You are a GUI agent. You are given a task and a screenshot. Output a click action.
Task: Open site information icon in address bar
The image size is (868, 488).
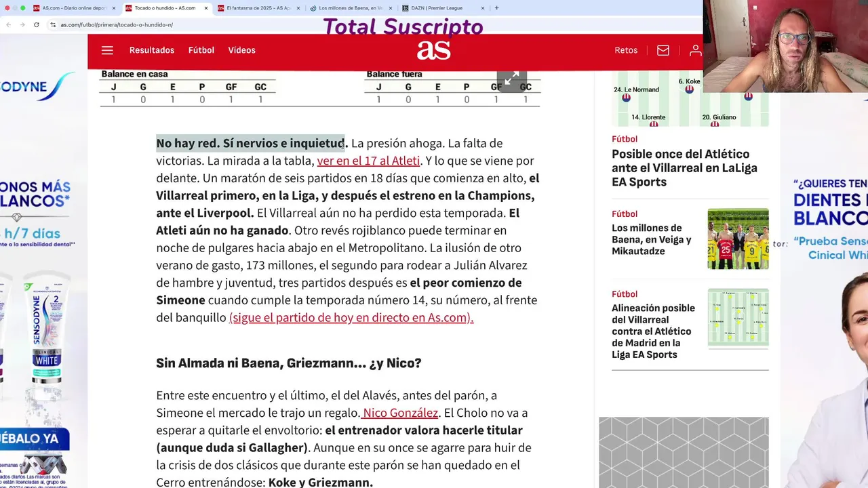(x=53, y=24)
